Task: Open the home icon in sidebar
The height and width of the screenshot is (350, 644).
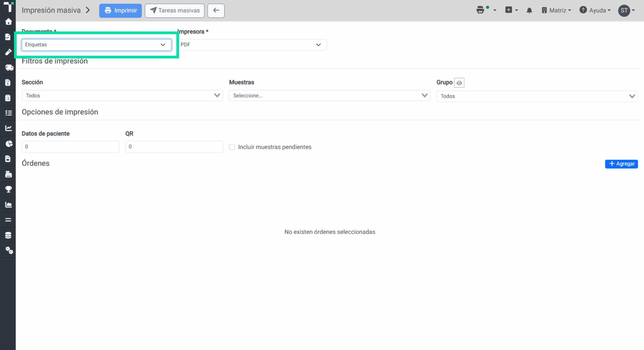Action: click(8, 21)
